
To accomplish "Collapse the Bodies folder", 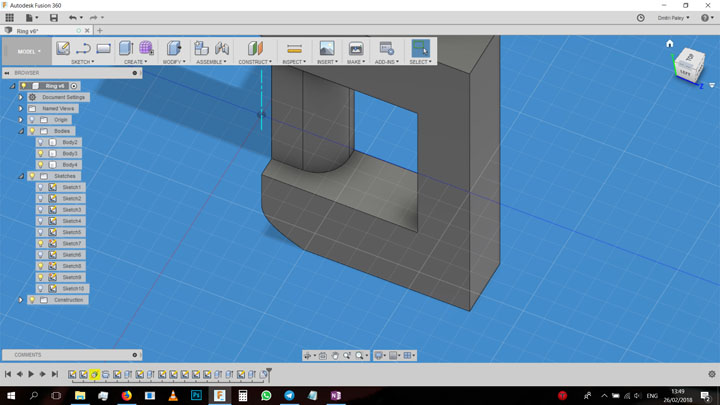I will 21,131.
